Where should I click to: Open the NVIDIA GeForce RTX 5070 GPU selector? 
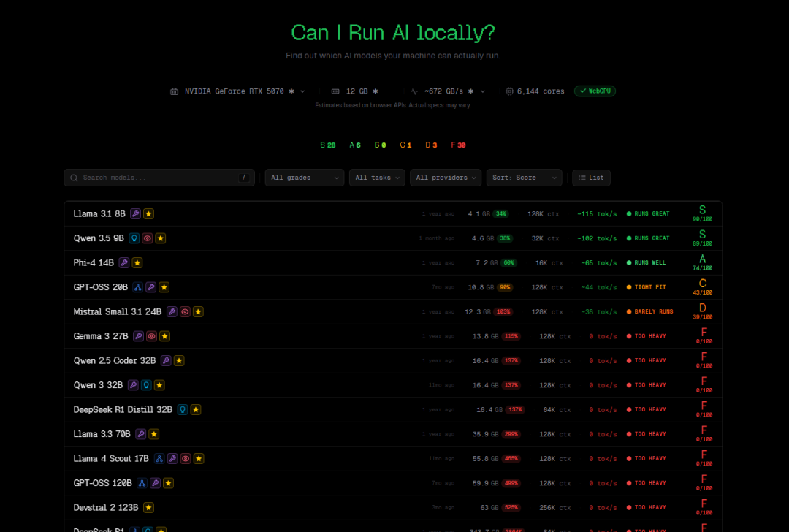[x=237, y=91]
